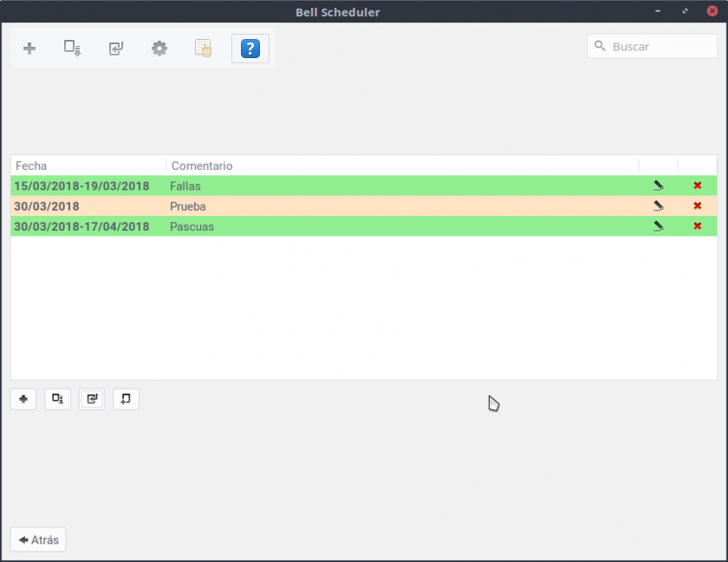Sort by the Fecha column header
This screenshot has width=728, height=562.
pos(87,166)
